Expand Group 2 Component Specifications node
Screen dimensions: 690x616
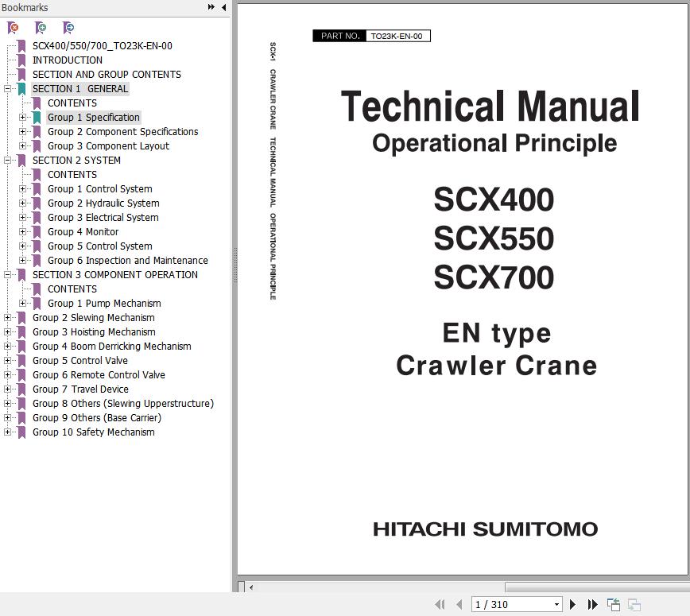point(22,132)
